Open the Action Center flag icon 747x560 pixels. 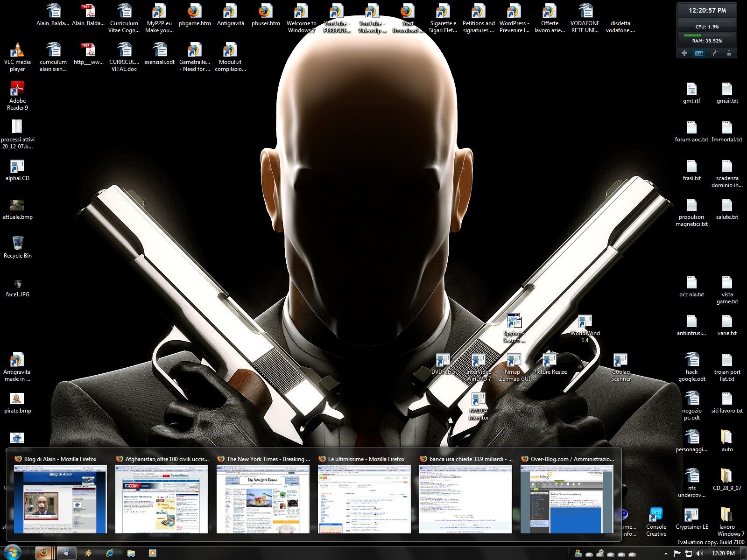tap(677, 553)
